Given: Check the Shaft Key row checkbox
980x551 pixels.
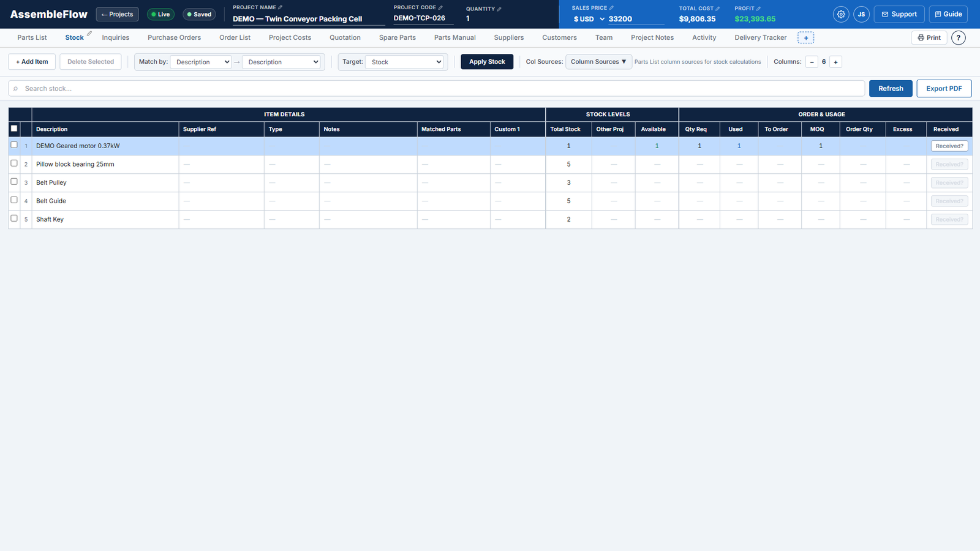Looking at the screenshot, I should point(14,219).
